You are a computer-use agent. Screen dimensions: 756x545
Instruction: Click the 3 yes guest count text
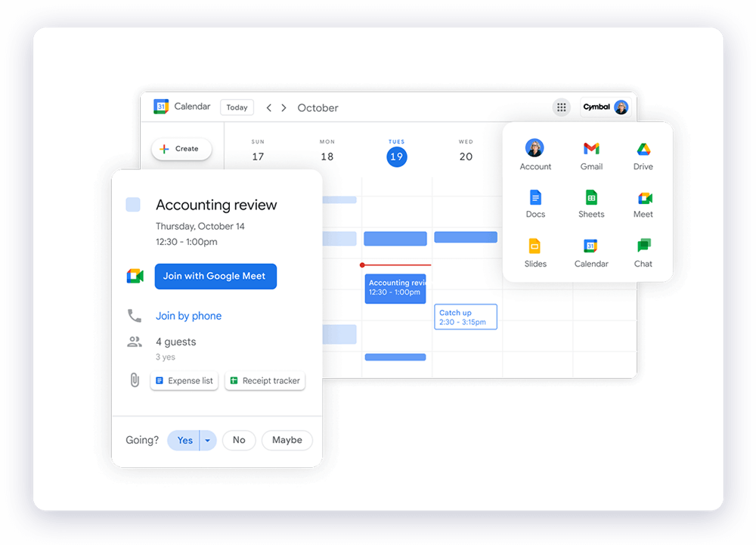click(166, 357)
